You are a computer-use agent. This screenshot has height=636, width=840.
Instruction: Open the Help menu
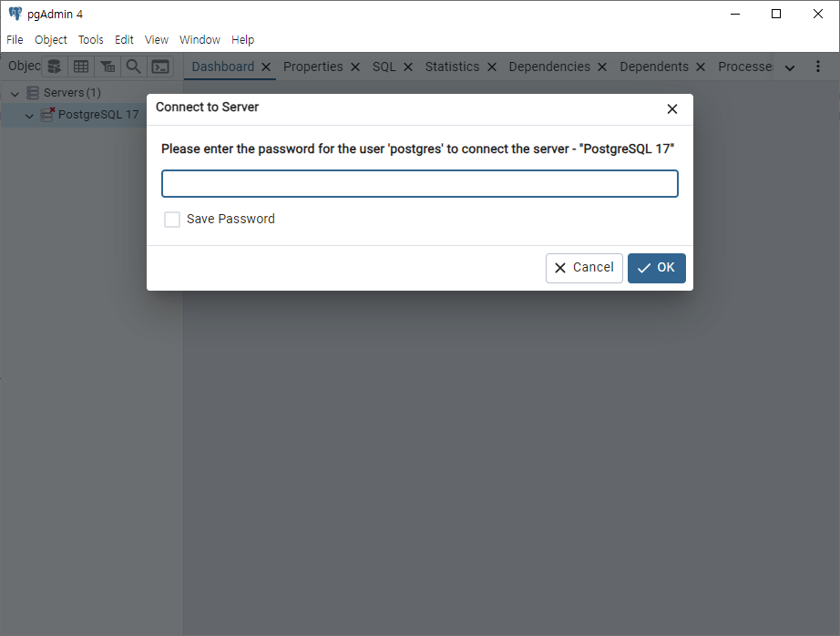(242, 40)
